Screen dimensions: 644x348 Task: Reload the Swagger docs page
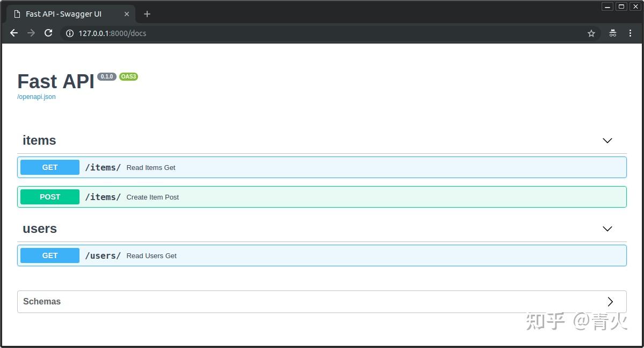point(48,33)
